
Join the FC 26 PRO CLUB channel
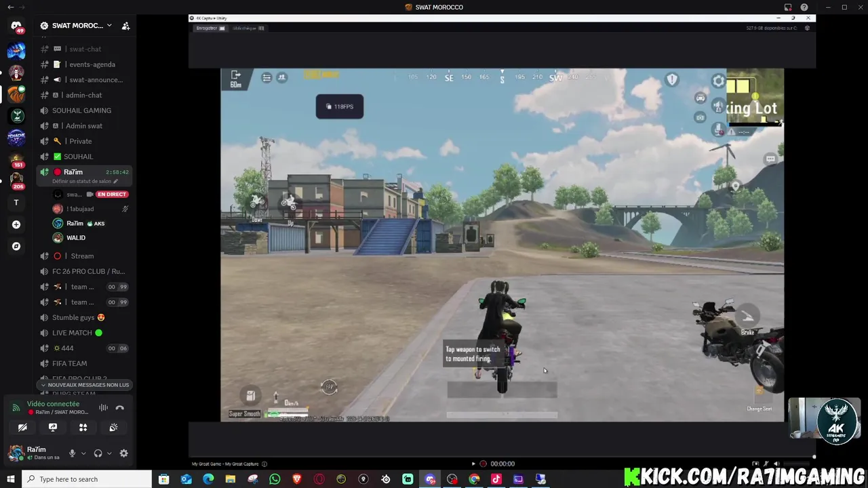(85, 271)
